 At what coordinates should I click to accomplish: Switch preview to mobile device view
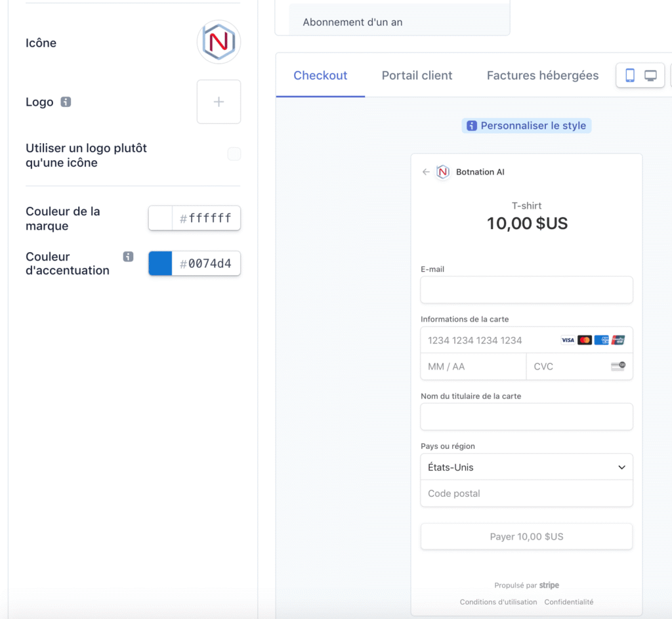pyautogui.click(x=629, y=75)
